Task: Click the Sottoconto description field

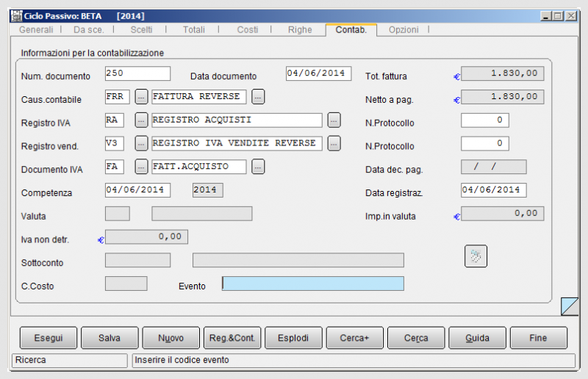Action: (298, 260)
